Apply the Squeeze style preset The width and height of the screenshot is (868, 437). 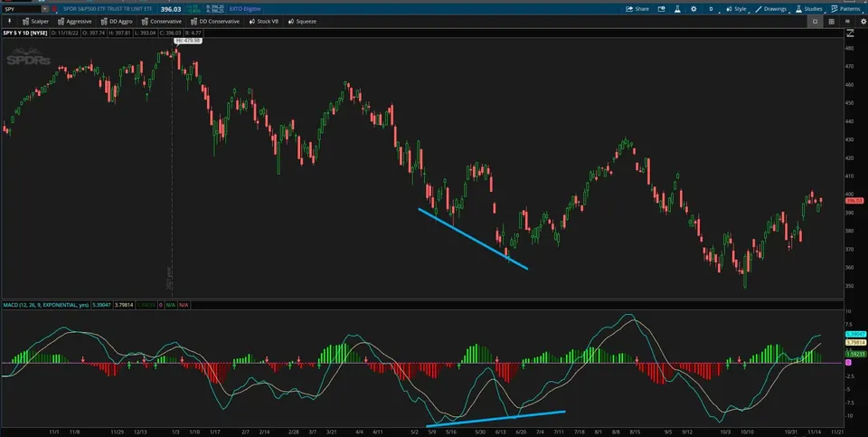click(302, 22)
